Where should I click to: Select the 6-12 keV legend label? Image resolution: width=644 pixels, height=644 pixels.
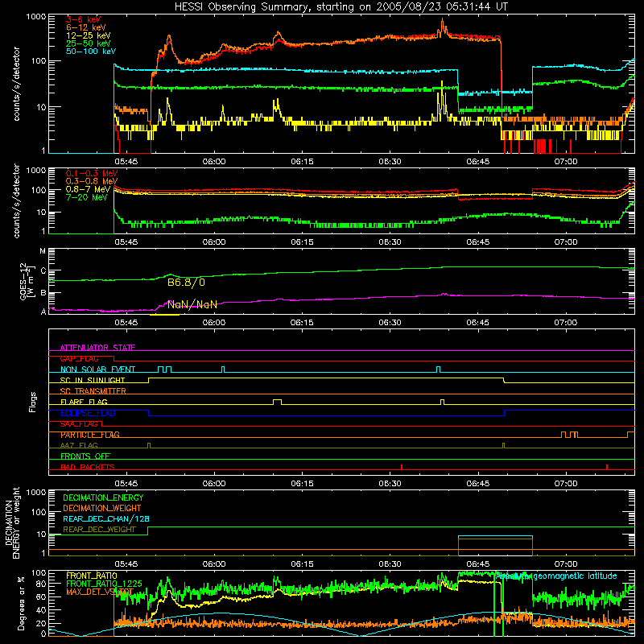(86, 27)
